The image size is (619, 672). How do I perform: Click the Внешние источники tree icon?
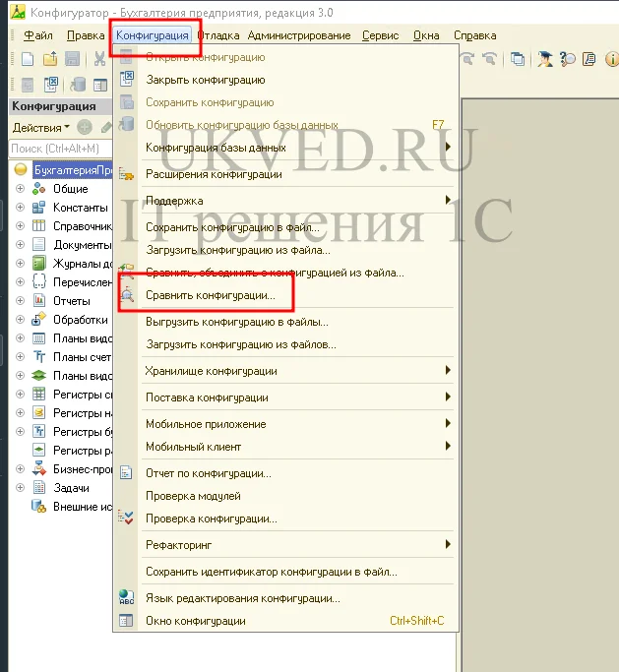coord(39,507)
